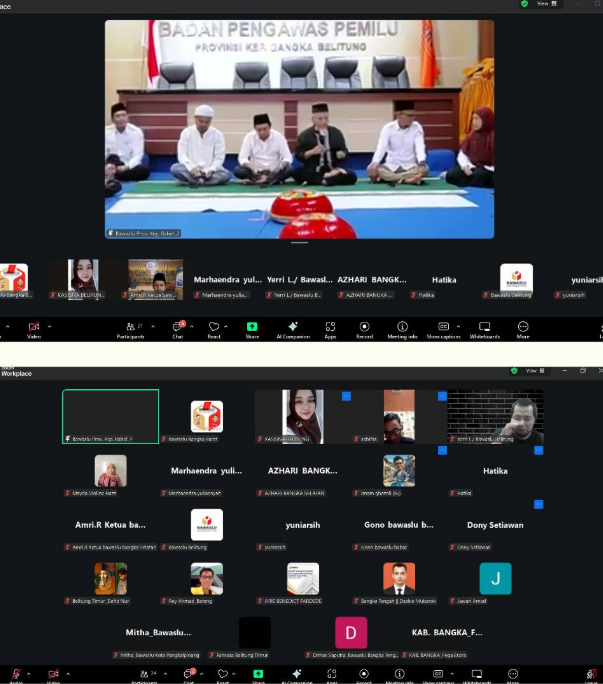Open Whiteboards in the upper meeting toolbar
The image size is (603, 684).
[484, 329]
